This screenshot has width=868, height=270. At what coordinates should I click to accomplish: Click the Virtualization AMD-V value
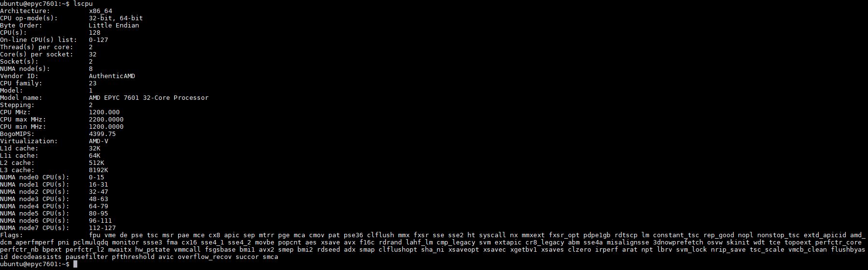pyautogui.click(x=99, y=141)
